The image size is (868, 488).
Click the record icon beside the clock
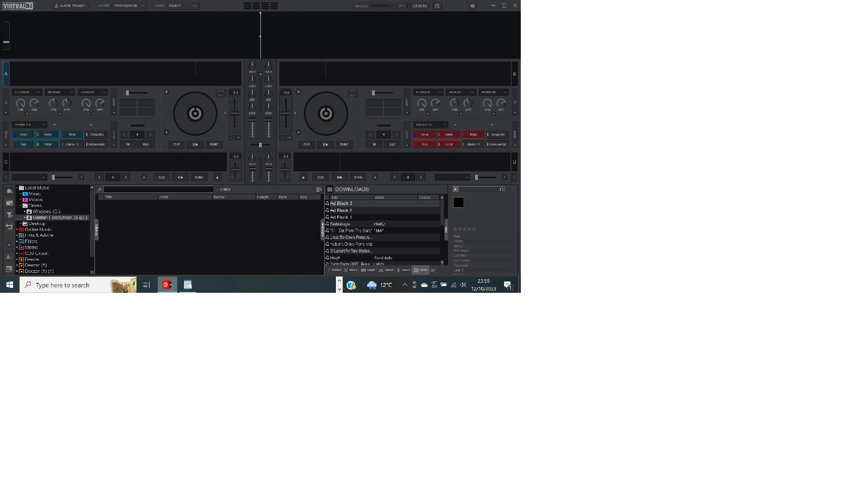(x=437, y=6)
